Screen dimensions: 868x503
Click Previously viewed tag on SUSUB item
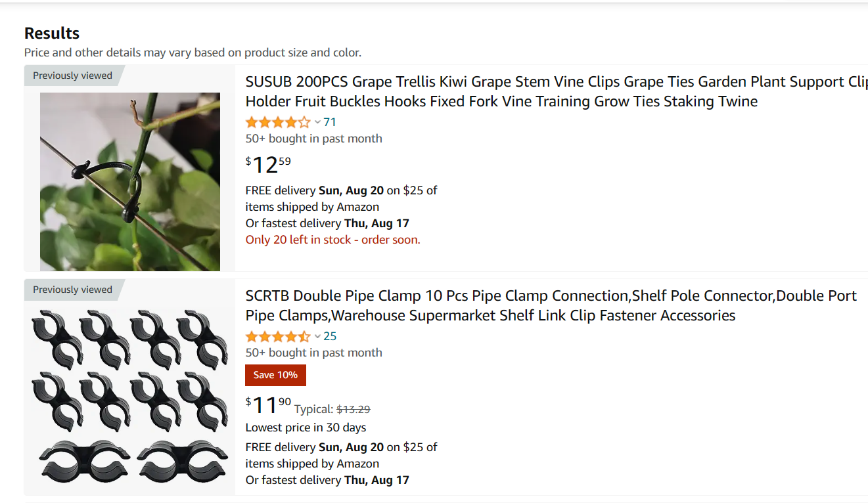[72, 76]
